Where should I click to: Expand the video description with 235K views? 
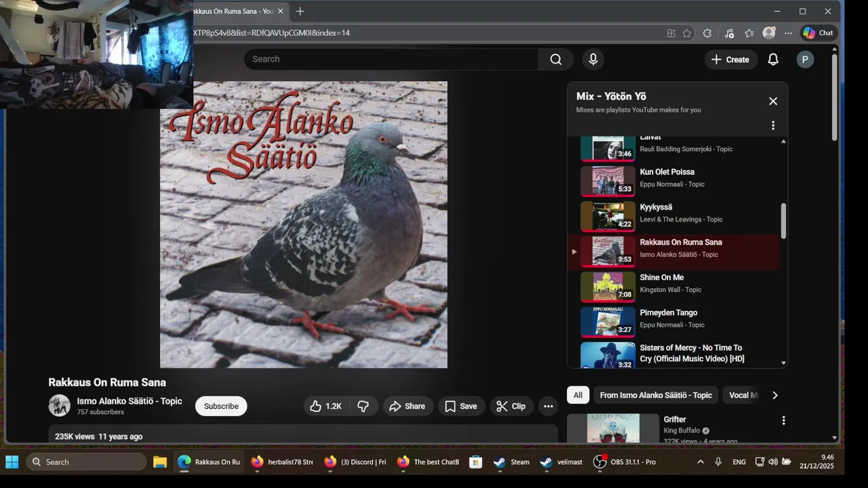pyautogui.click(x=303, y=434)
